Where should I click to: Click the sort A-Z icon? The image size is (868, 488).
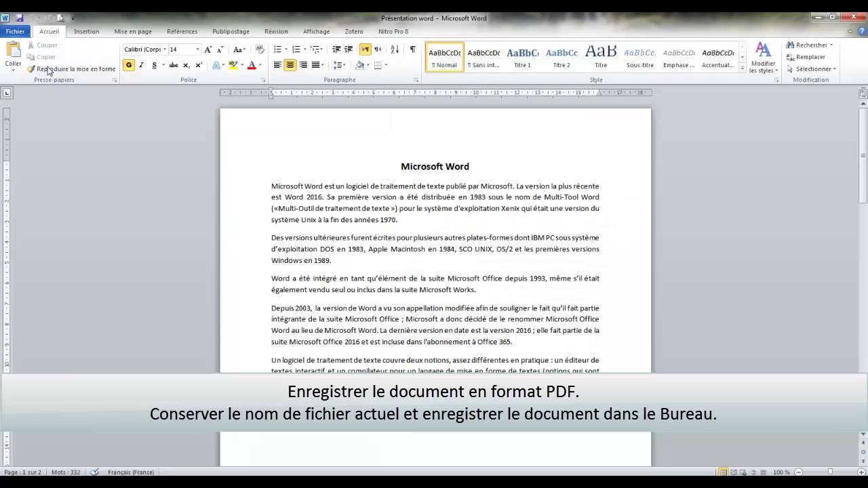(x=395, y=49)
